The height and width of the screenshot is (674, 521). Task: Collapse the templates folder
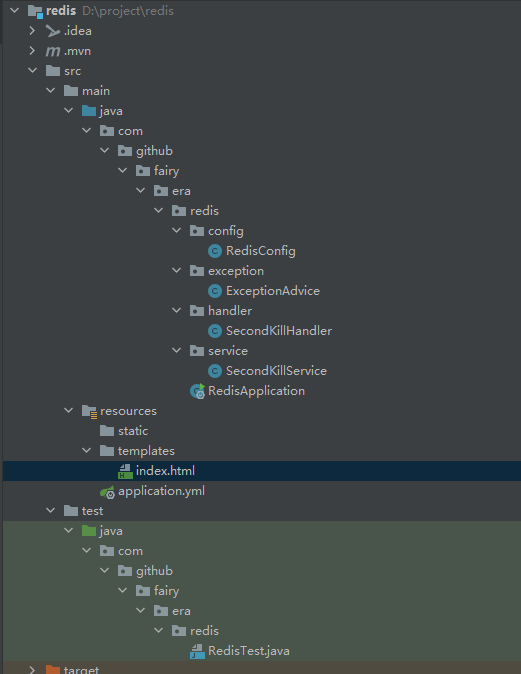(87, 450)
